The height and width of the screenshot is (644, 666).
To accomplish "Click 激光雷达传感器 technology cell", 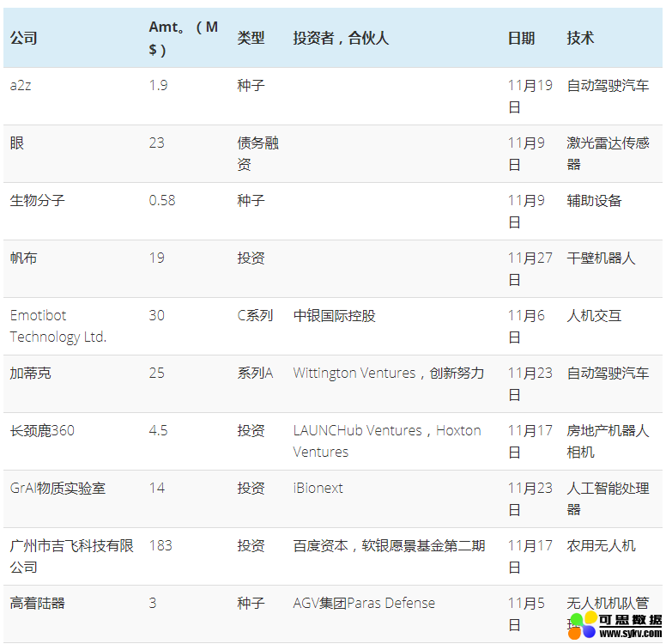I will [608, 154].
